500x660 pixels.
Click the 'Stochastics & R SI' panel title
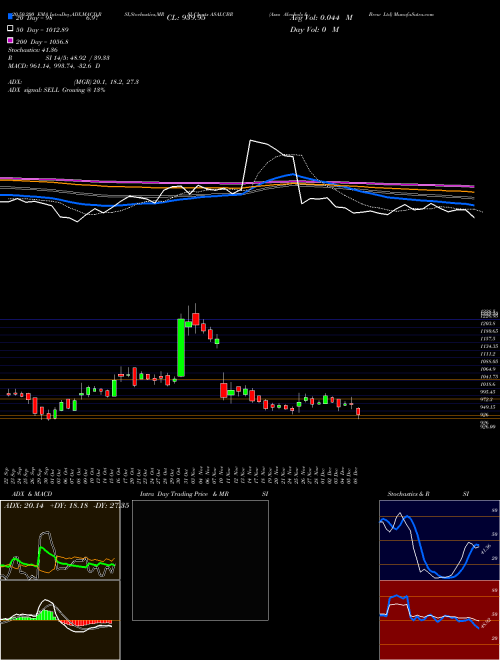(x=428, y=494)
